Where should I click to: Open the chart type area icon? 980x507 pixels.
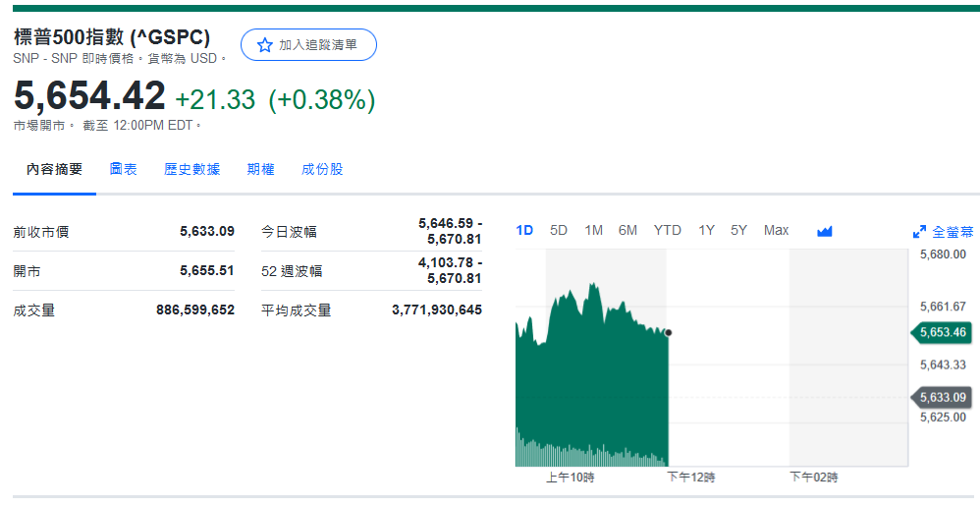(x=824, y=231)
